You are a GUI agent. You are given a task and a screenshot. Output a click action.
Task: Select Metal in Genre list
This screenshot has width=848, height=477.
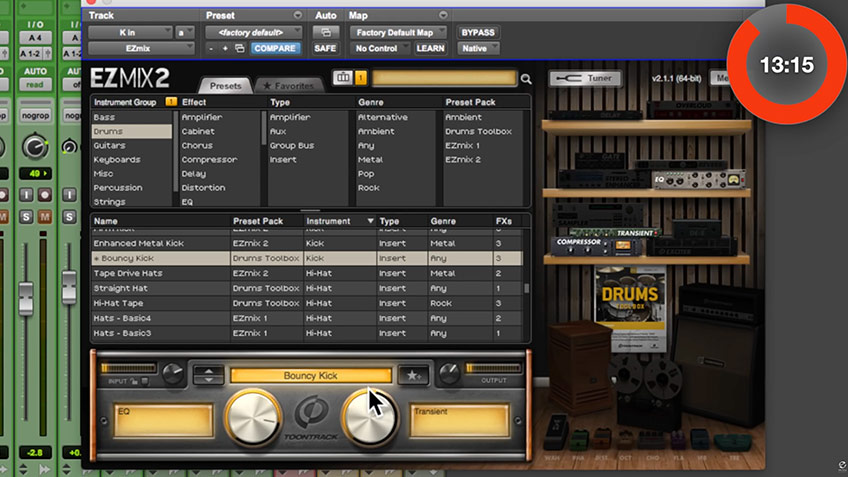[370, 160]
